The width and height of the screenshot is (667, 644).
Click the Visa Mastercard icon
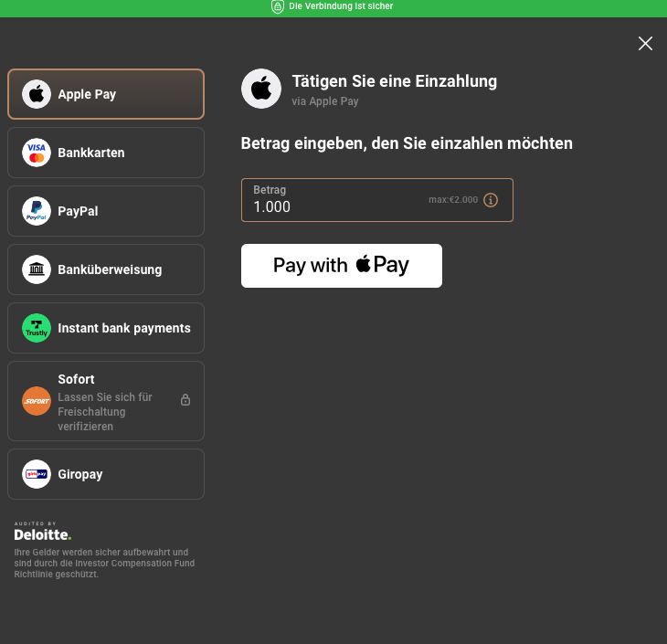37,153
